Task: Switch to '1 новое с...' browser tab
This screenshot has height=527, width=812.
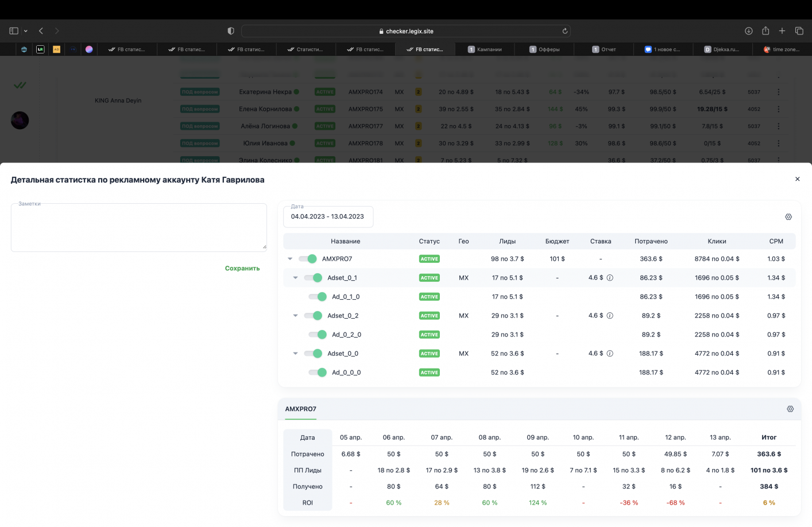Action: (663, 49)
